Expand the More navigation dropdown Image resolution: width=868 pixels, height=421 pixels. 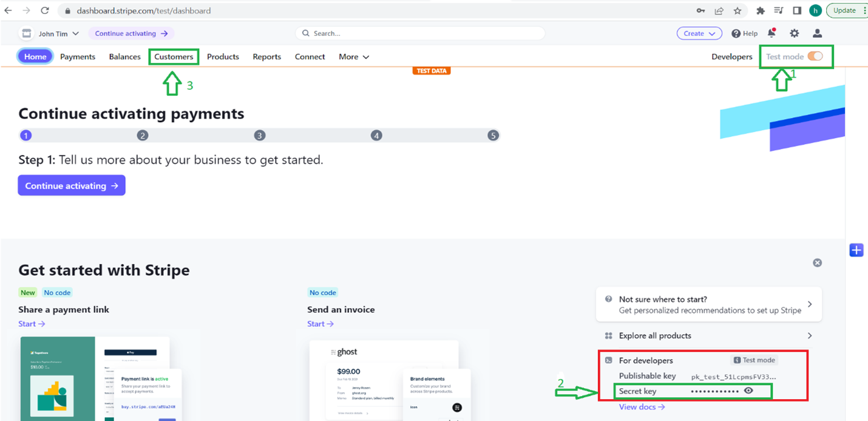tap(354, 56)
